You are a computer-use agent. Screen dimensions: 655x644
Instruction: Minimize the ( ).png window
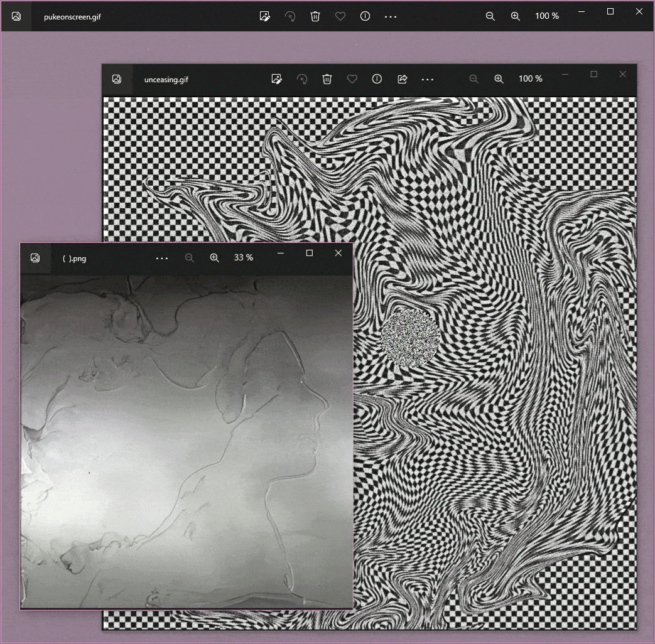coord(281,253)
